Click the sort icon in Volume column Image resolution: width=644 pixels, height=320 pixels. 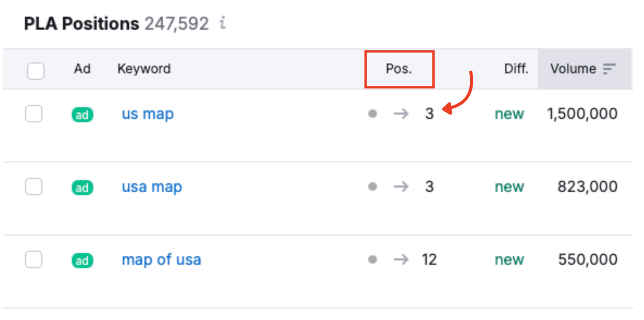[x=609, y=69]
